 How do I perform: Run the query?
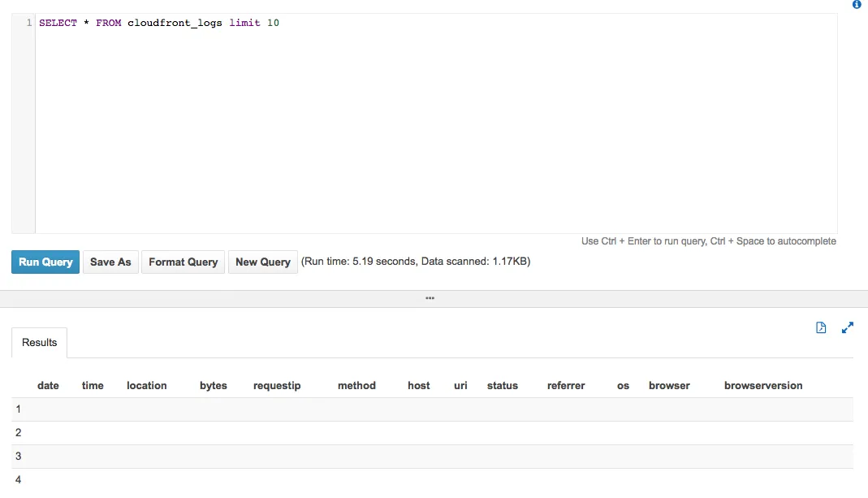[45, 262]
